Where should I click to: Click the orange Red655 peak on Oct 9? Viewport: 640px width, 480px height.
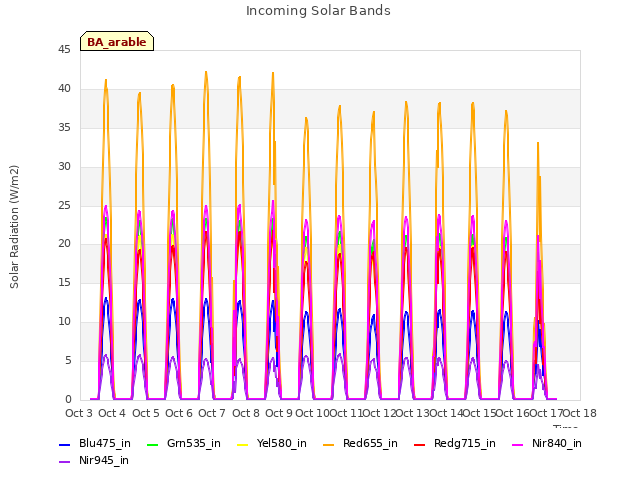pos(273,73)
